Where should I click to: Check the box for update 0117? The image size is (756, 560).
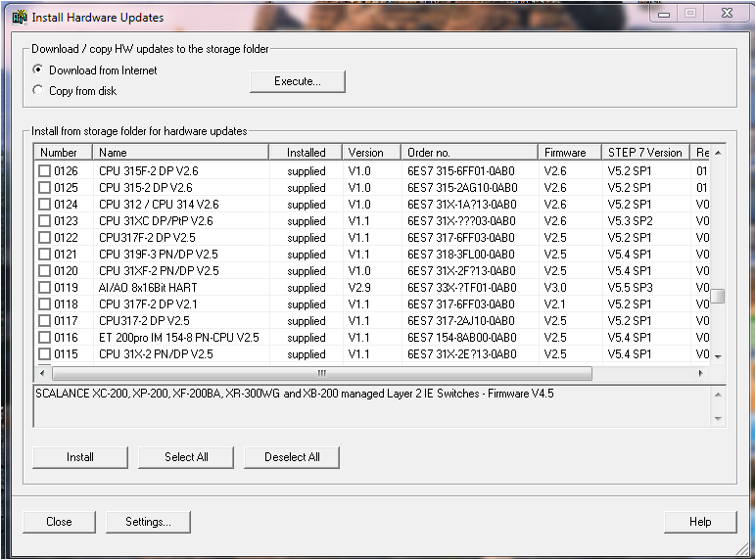[44, 320]
